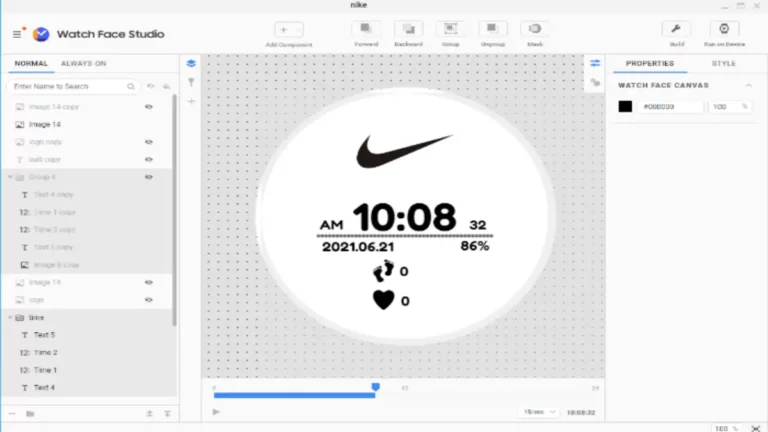The image size is (768, 432).
Task: Switch to the ALWAYS ON tab
Action: pos(84,64)
